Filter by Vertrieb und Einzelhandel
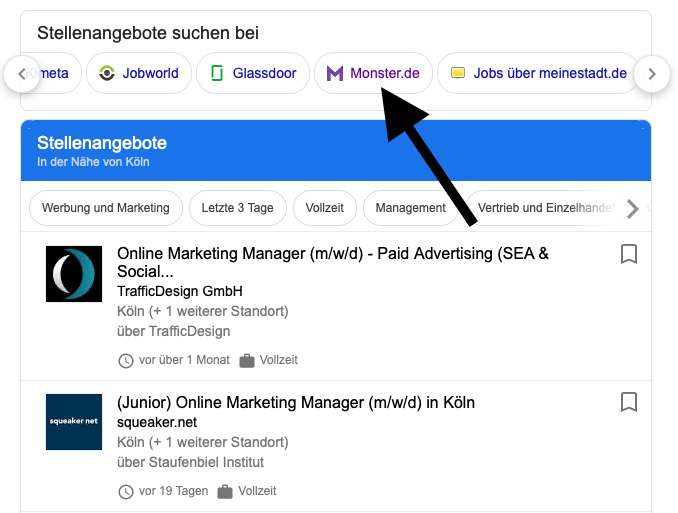 tap(546, 208)
